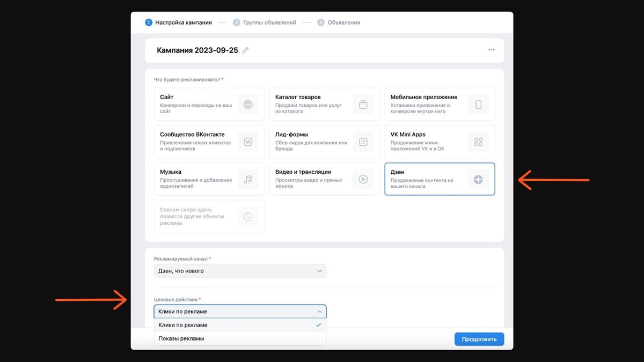This screenshot has width=644, height=362.
Task: Select Сообщество ВКонтакте card
Action: [x=209, y=142]
